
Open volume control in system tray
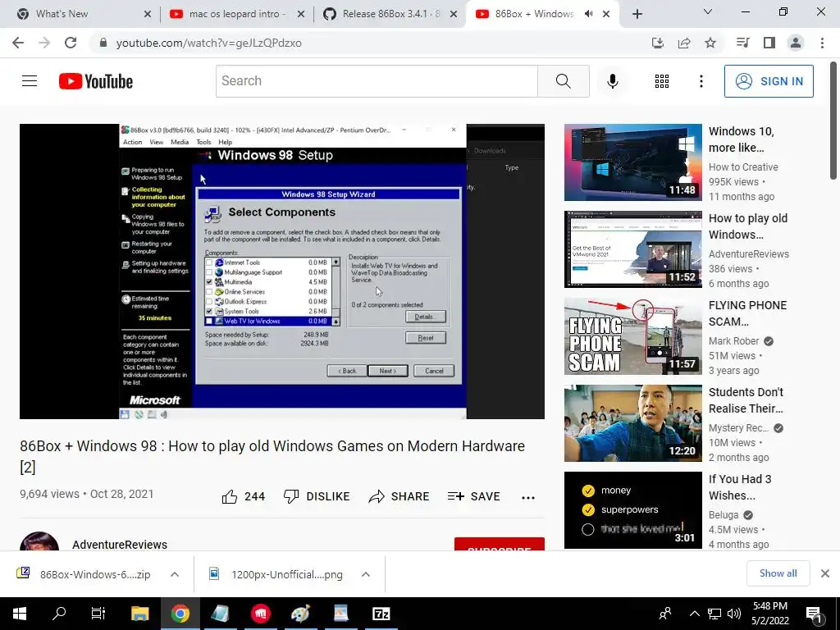coord(734,614)
